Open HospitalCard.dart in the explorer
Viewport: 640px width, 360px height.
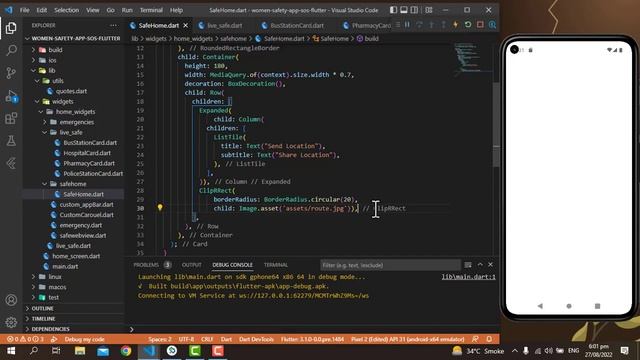coord(87,153)
